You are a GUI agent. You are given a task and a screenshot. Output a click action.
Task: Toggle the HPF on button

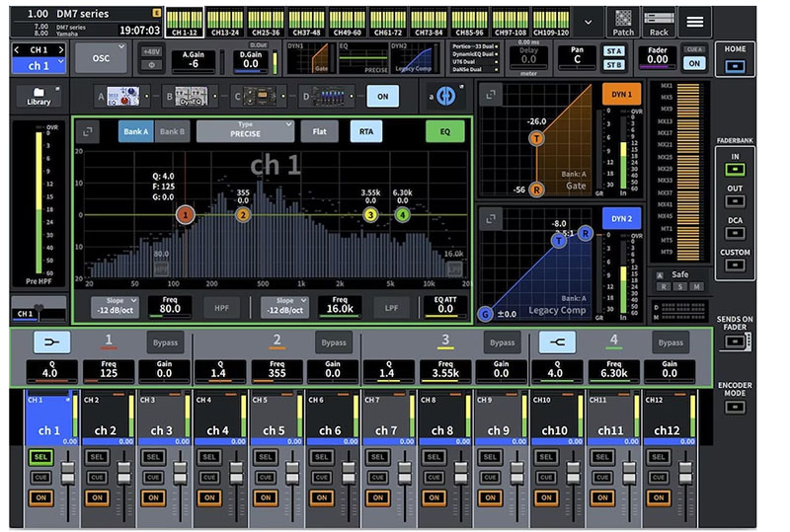pyautogui.click(x=221, y=308)
